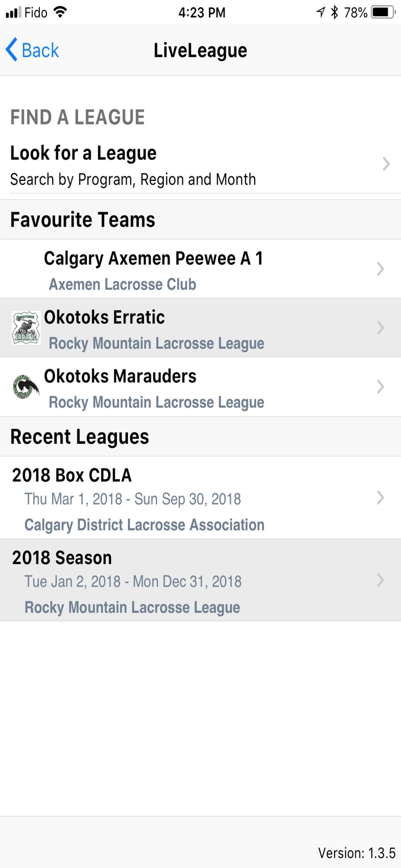Open the Okotoks Marauders team details
Screen dimensions: 401x868
point(174,387)
